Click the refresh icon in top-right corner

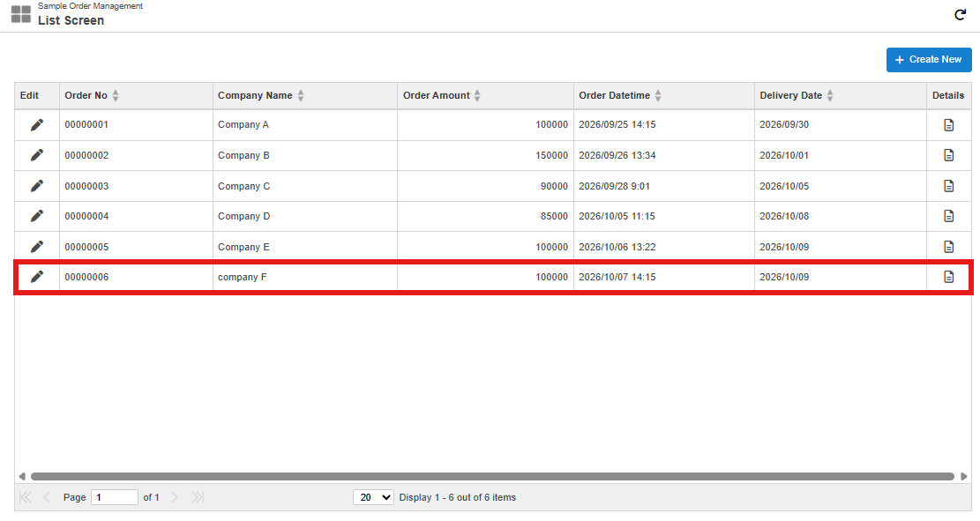(960, 15)
